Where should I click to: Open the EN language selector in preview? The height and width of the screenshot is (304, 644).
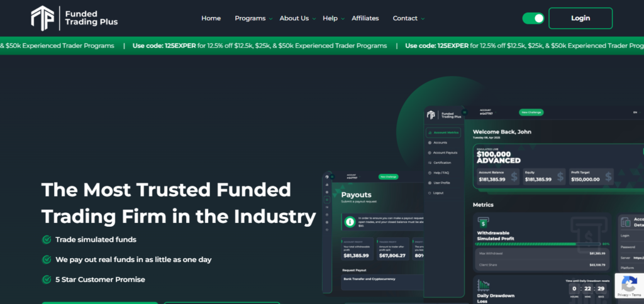pos(636,112)
